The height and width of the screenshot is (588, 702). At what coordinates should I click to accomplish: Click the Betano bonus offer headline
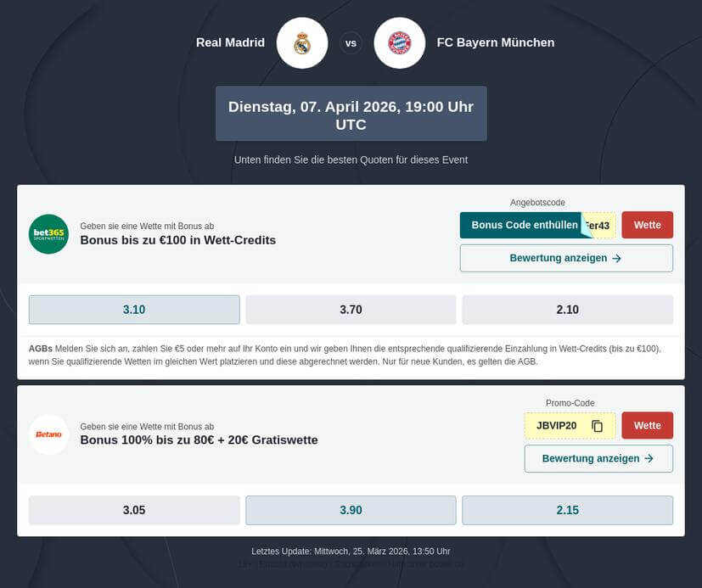point(199,440)
